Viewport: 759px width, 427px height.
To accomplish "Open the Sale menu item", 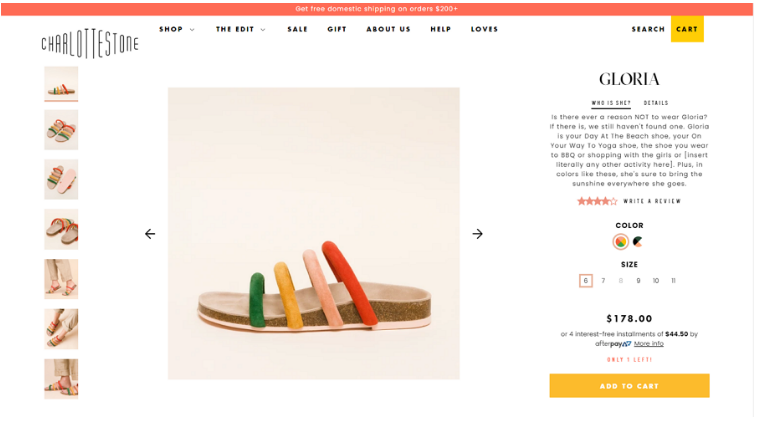I will [x=298, y=29].
